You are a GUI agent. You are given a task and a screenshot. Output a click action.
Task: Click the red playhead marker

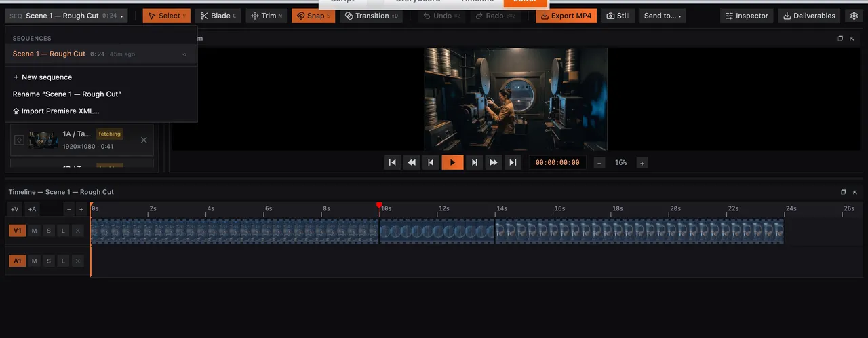(x=379, y=205)
